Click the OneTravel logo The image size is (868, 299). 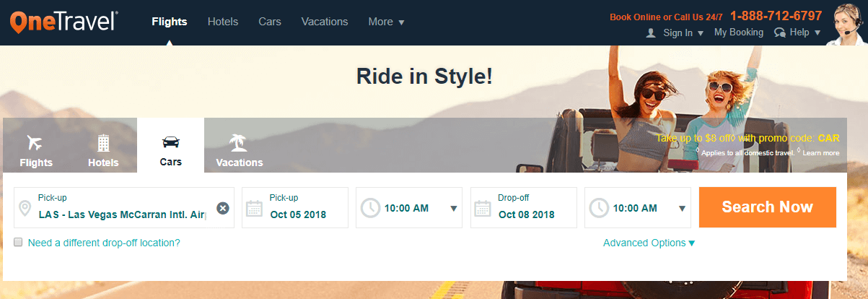64,22
